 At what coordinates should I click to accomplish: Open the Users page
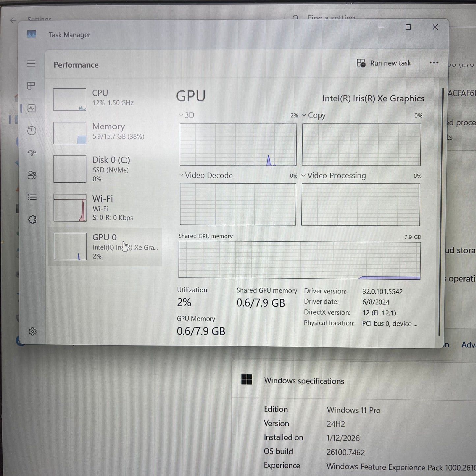(x=31, y=175)
